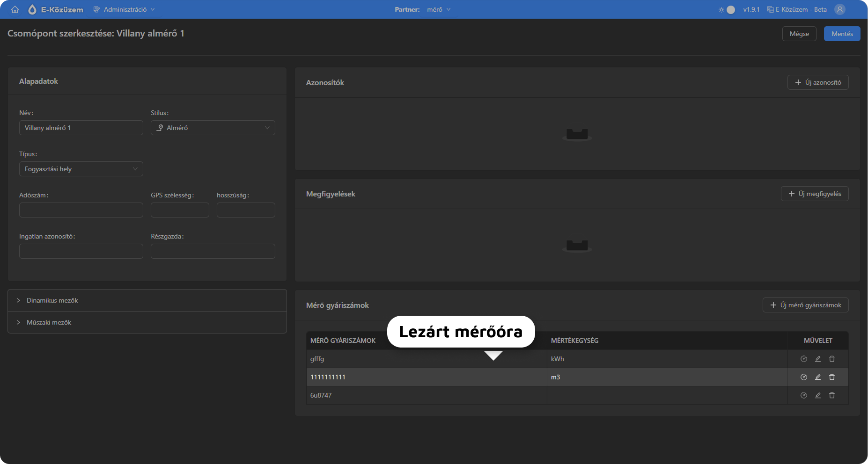Click the home icon in top bar
The width and height of the screenshot is (868, 464).
(15, 9)
